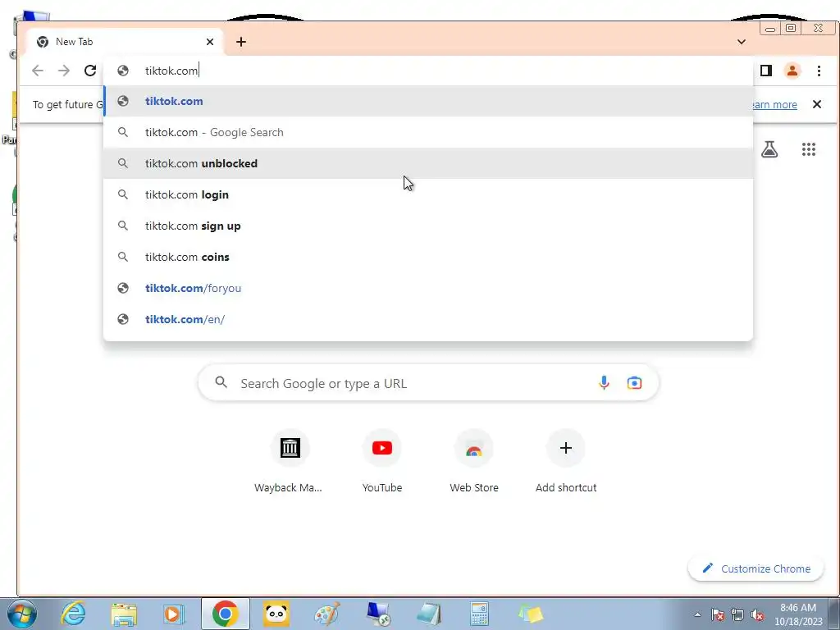Choose tiktok.com - Google Search suggestion

point(428,132)
